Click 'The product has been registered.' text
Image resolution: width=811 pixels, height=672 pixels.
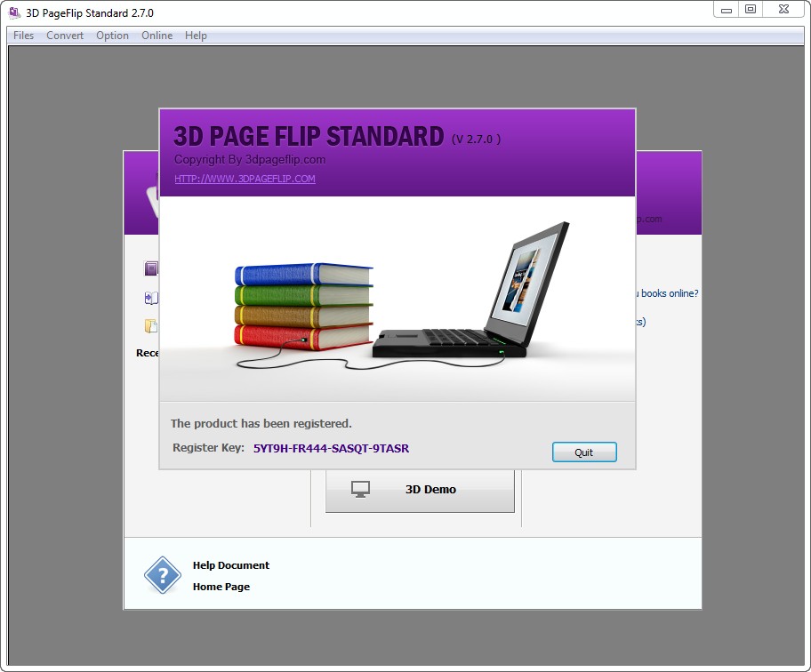[261, 424]
